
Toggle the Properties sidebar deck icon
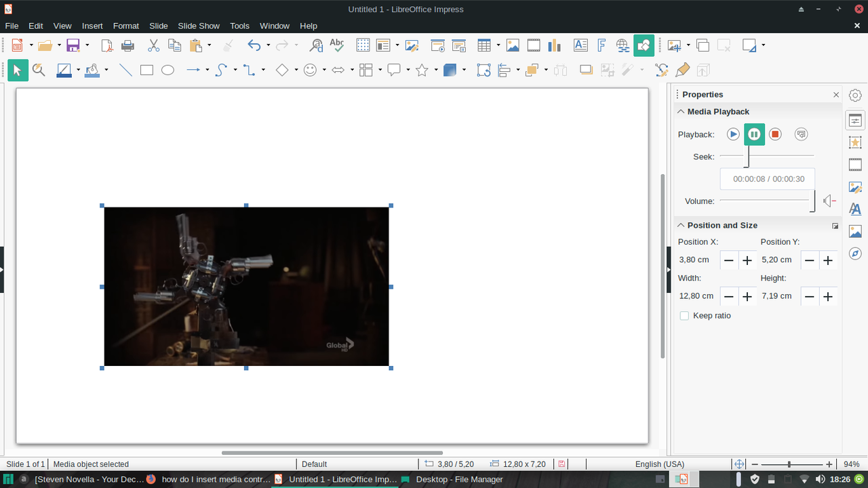(x=855, y=121)
